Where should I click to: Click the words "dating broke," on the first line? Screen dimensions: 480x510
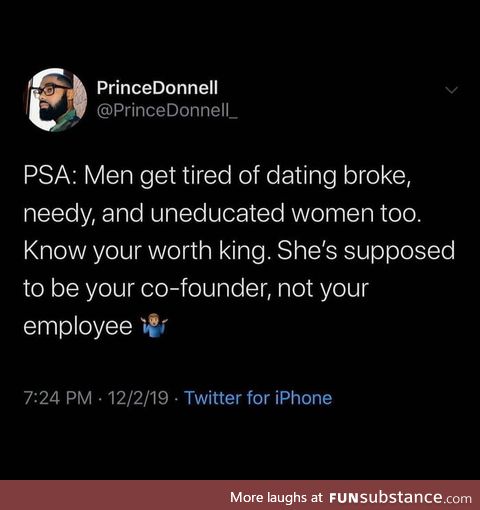[338, 177]
